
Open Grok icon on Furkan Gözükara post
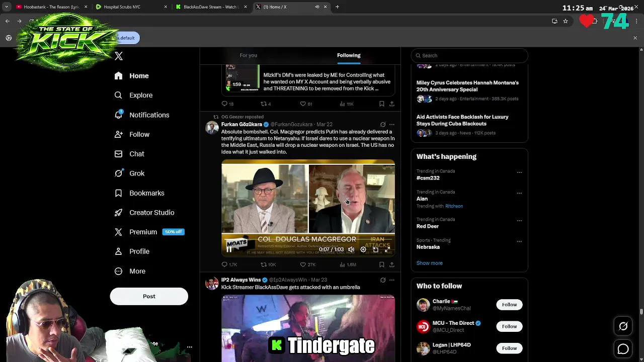coord(383,124)
